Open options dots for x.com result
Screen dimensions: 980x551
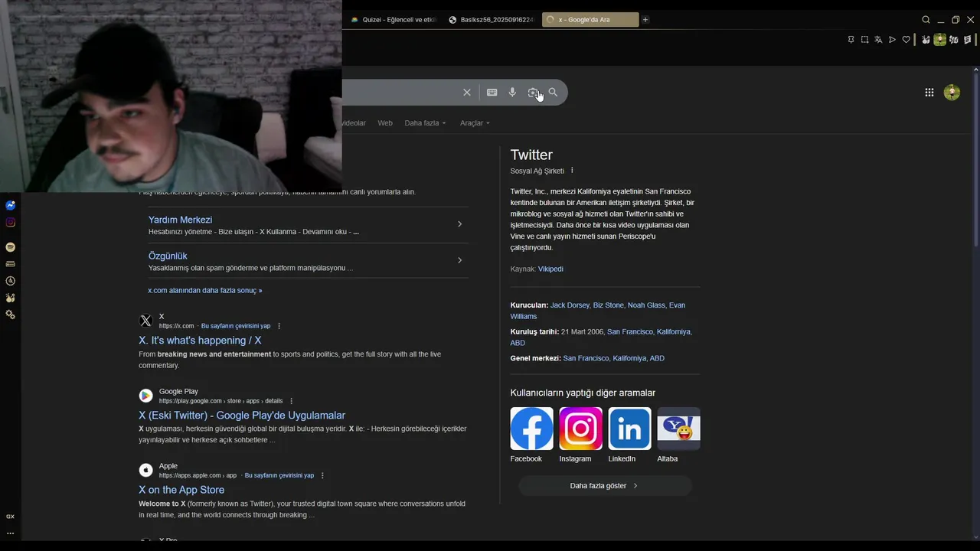(x=279, y=326)
